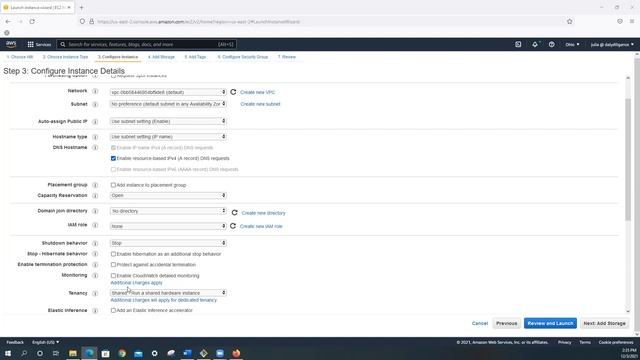The height and width of the screenshot is (360, 640).
Task: Open File Explorer from the taskbar
Action: 73,353
